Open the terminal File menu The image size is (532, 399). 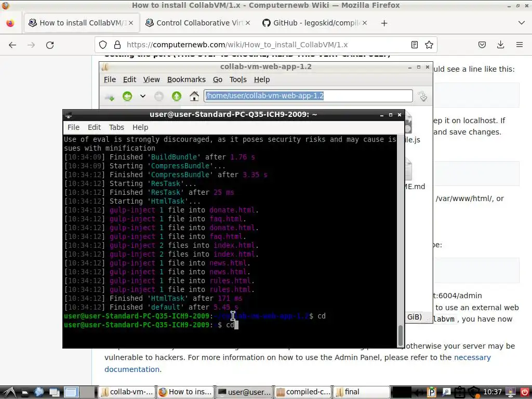pos(73,127)
